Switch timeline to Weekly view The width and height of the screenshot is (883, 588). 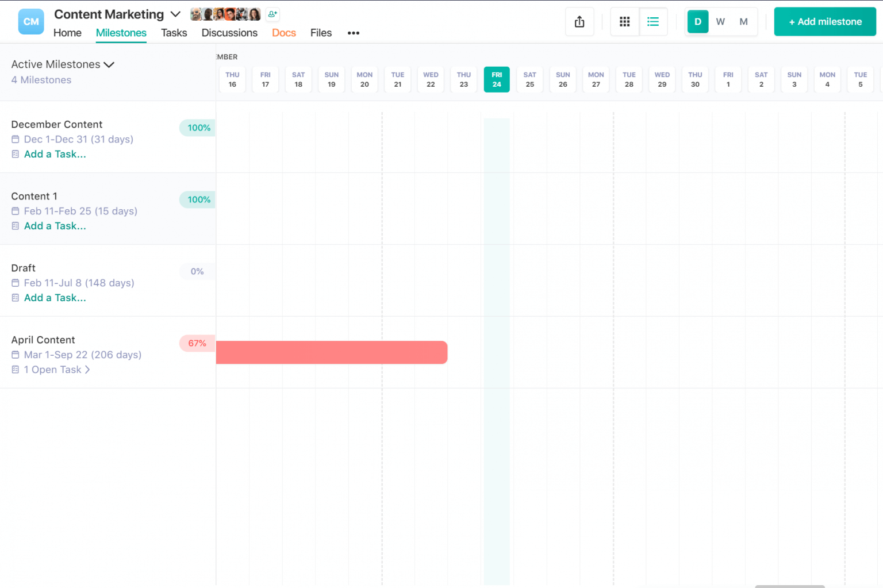pyautogui.click(x=720, y=21)
